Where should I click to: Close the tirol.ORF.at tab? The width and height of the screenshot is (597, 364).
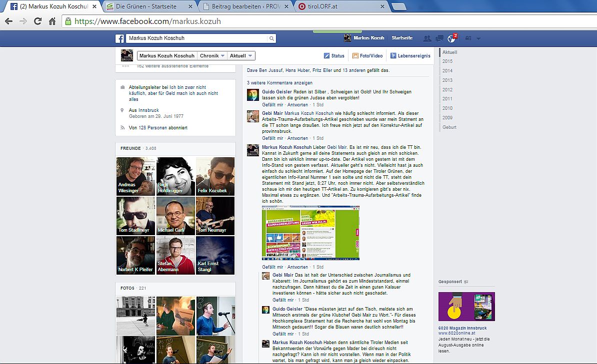382,6
